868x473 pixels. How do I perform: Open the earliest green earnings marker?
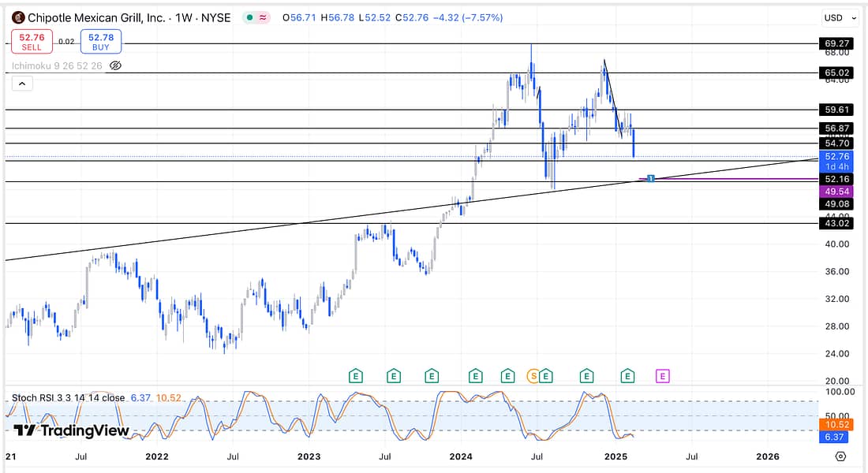coord(355,377)
